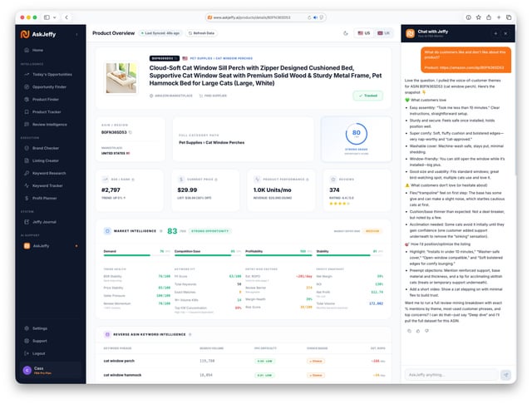This screenshot has height=404, width=532.
Task: Click the Support icon in sidebar
Action: [x=27, y=341]
